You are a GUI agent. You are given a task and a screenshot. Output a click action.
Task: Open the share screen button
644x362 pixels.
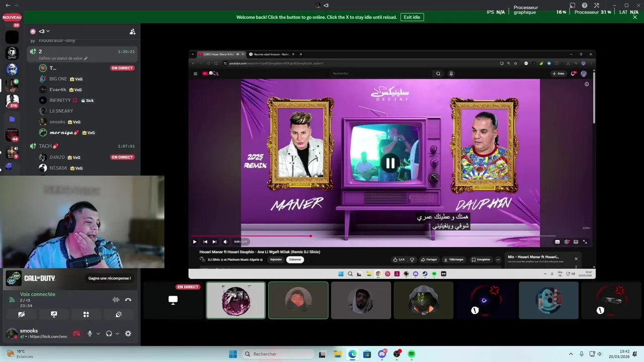(54, 314)
